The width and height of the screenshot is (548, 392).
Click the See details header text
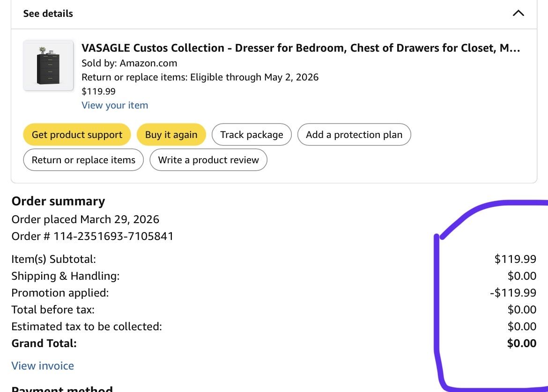pyautogui.click(x=48, y=14)
